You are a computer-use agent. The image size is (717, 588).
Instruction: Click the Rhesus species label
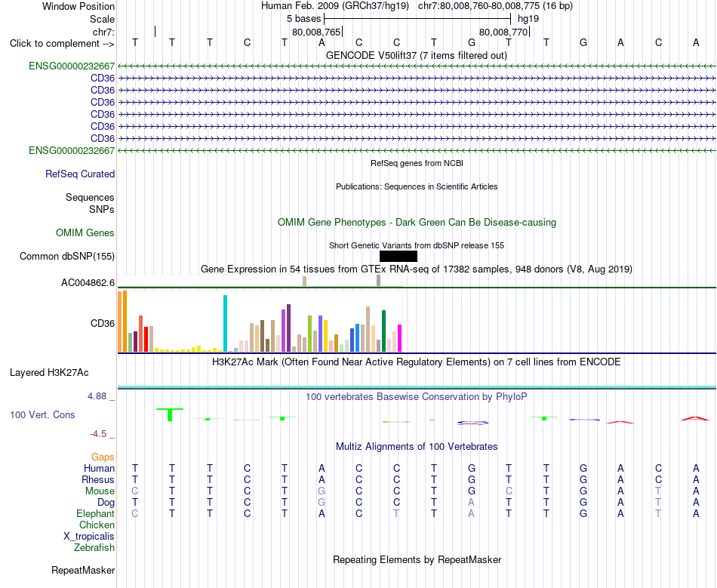[x=98, y=479]
